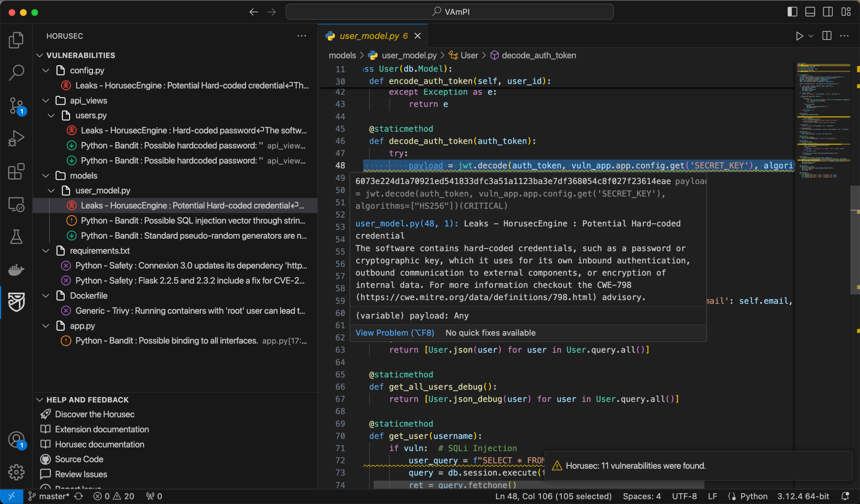The height and width of the screenshot is (504, 860).
Task: Collapse the api_views folder
Action: [x=45, y=101]
